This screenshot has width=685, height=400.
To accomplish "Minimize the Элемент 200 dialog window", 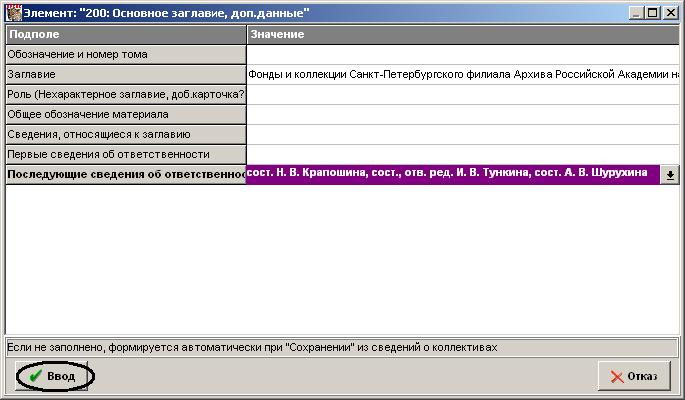I will coord(636,13).
